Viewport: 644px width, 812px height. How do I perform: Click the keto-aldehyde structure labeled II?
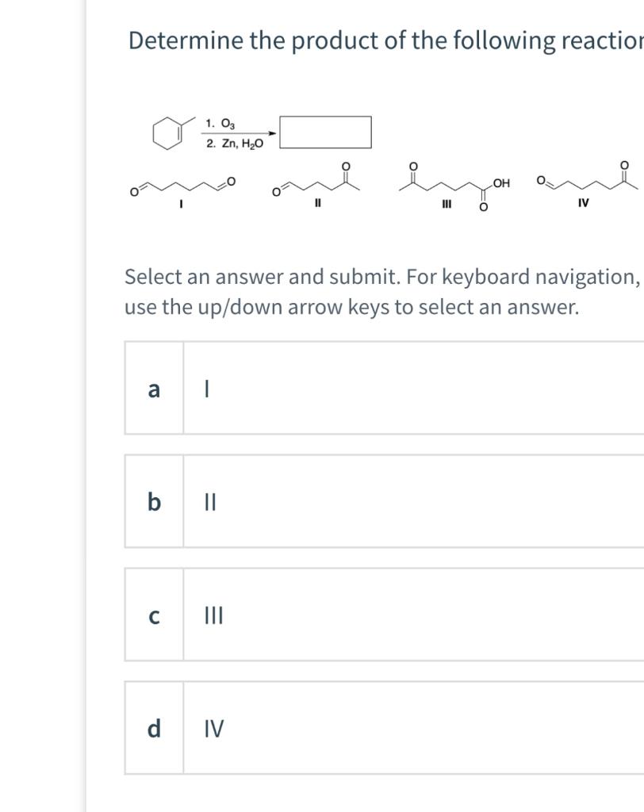(x=317, y=184)
